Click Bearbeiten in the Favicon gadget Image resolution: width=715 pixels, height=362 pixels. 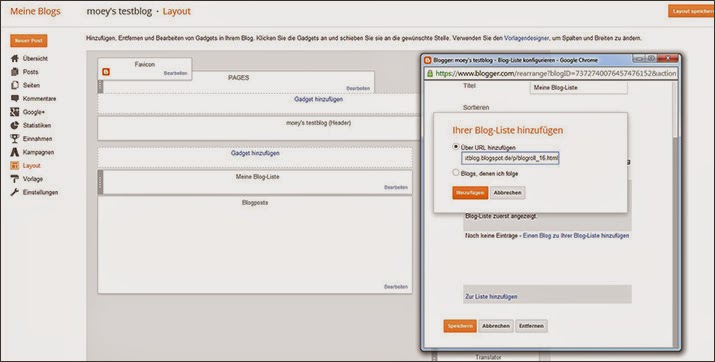[175, 73]
